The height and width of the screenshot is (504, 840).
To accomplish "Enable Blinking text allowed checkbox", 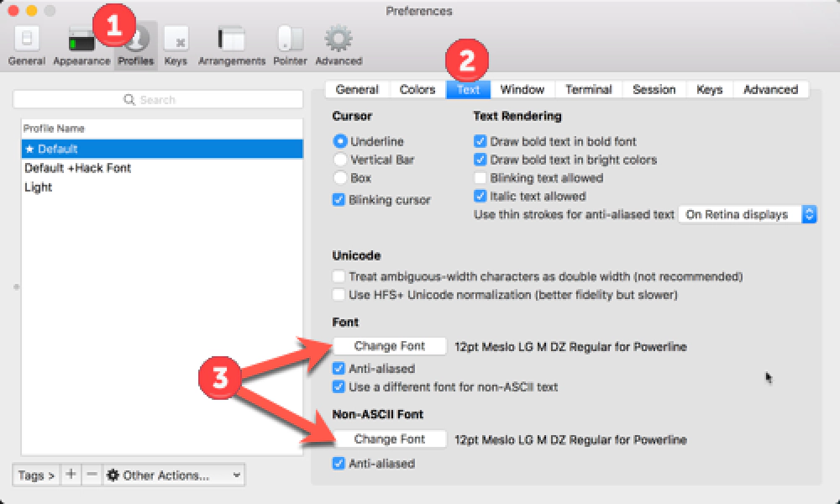I will [x=480, y=178].
